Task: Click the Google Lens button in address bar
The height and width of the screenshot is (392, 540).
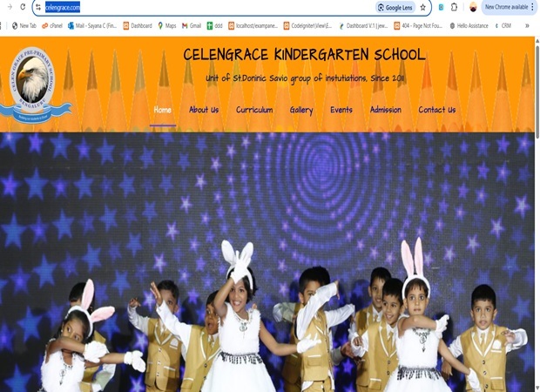Action: point(395,7)
